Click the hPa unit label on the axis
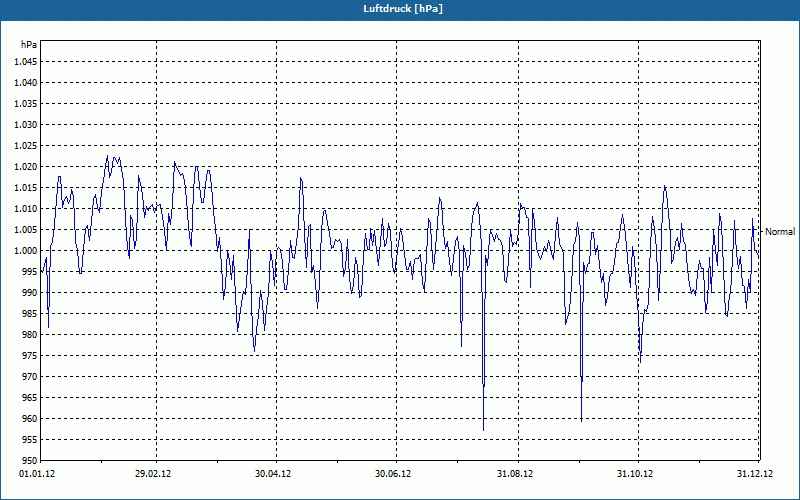The width and height of the screenshot is (800, 500). 29,45
